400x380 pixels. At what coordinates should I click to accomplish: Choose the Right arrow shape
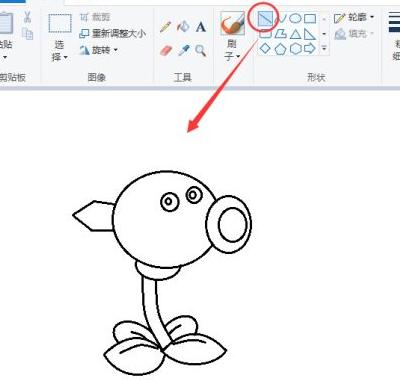point(310,49)
